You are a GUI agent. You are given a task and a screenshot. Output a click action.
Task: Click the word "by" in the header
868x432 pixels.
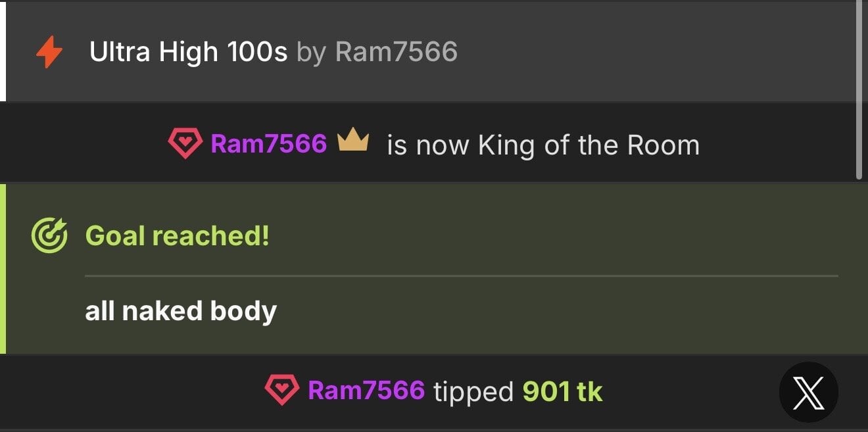tap(311, 52)
